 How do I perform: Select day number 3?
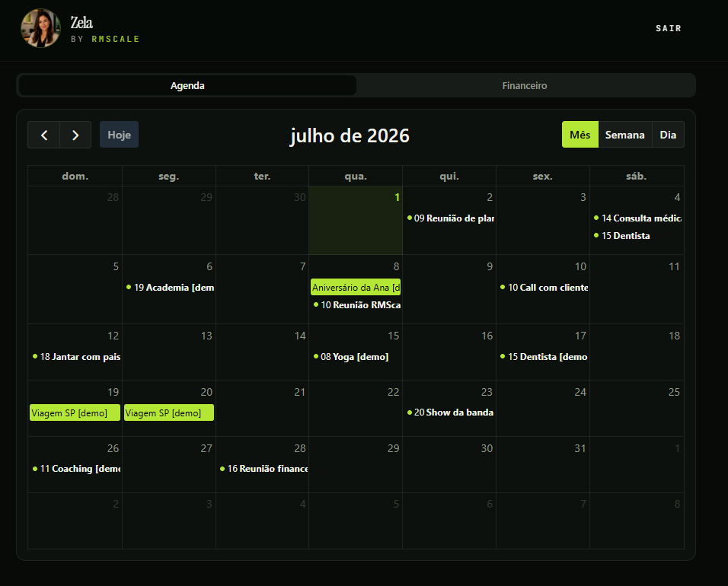click(583, 198)
